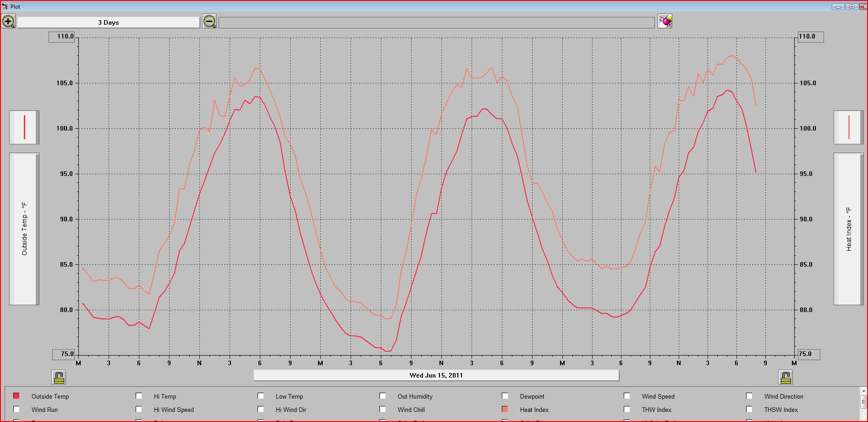The width and height of the screenshot is (868, 422).
Task: Click the red Outside Temp color box
Action: click(16, 396)
